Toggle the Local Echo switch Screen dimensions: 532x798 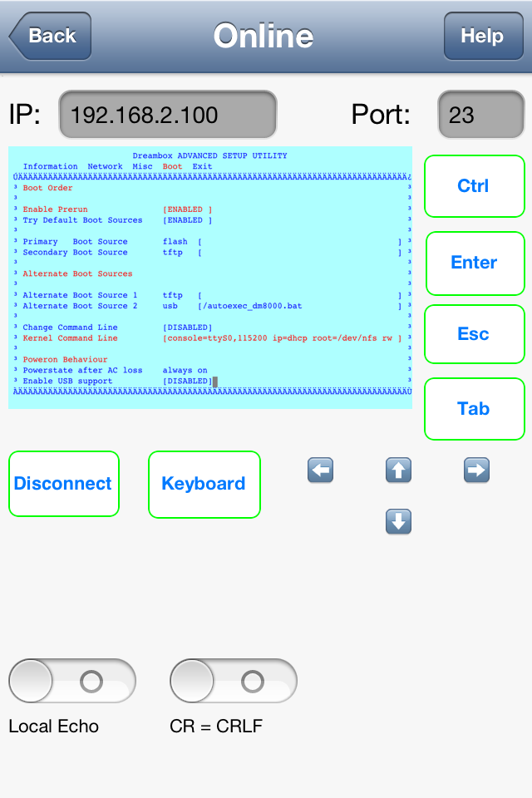(x=71, y=682)
